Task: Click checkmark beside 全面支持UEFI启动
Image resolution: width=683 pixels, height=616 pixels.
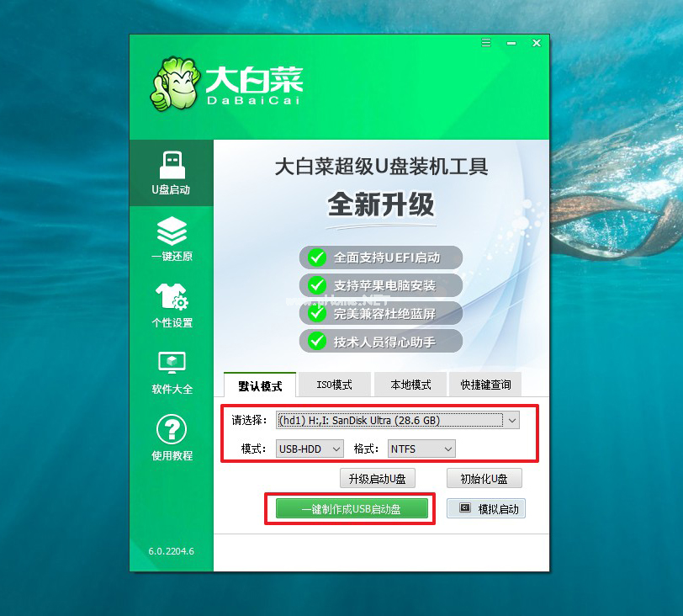Action: (x=317, y=259)
